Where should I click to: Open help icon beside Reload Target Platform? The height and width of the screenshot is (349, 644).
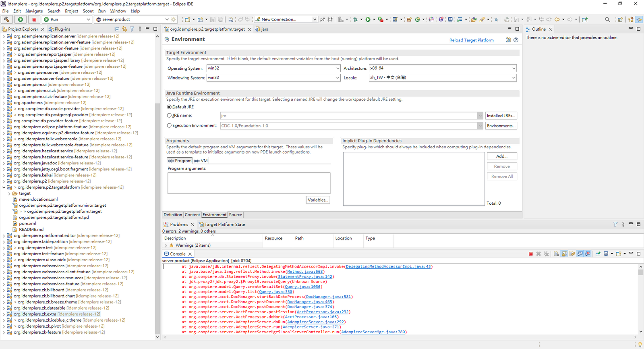516,40
